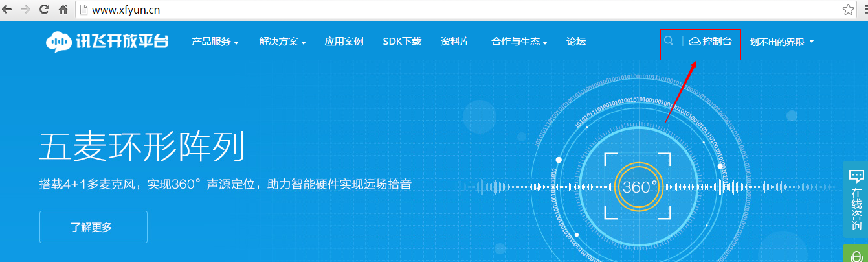Click the green microphone side button
868x262 pixels.
pos(856,254)
